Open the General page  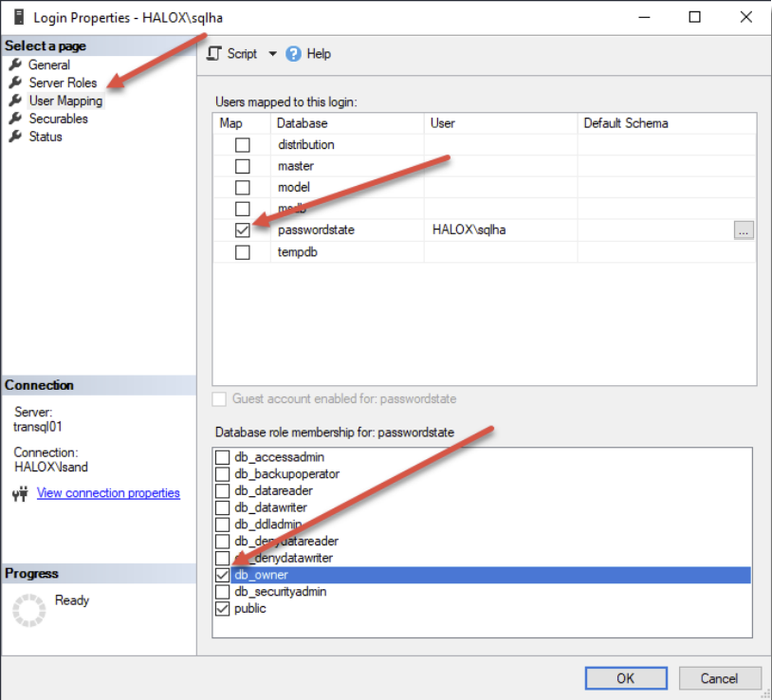tap(49, 64)
